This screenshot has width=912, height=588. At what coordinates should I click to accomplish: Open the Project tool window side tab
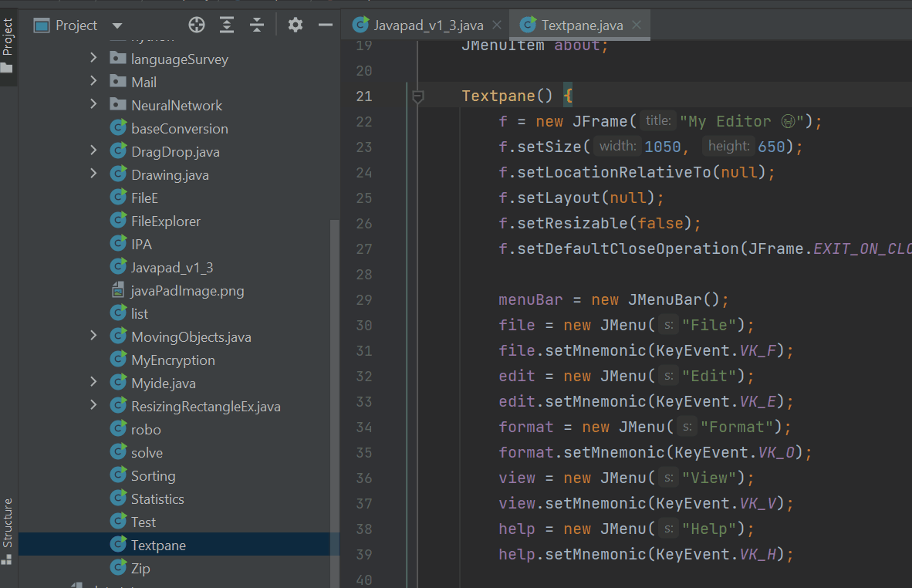(8, 44)
